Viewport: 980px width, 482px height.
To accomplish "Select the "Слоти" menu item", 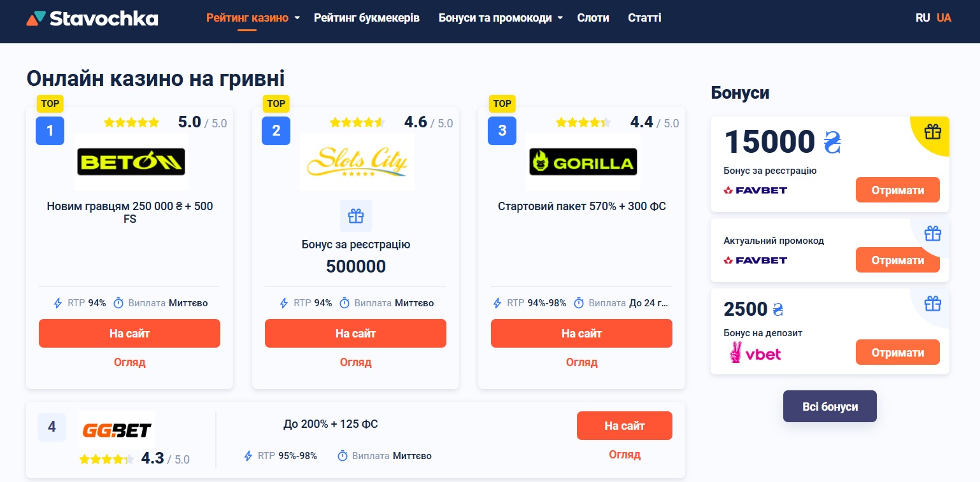I will click(593, 18).
